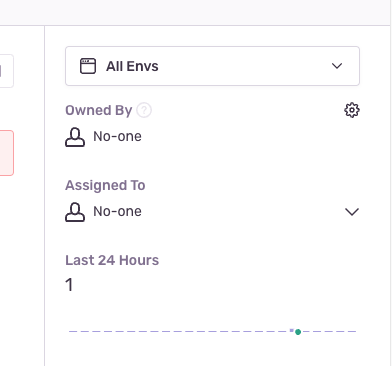Click the user avatar under Assigned To
This screenshot has height=366, width=392.
75,212
